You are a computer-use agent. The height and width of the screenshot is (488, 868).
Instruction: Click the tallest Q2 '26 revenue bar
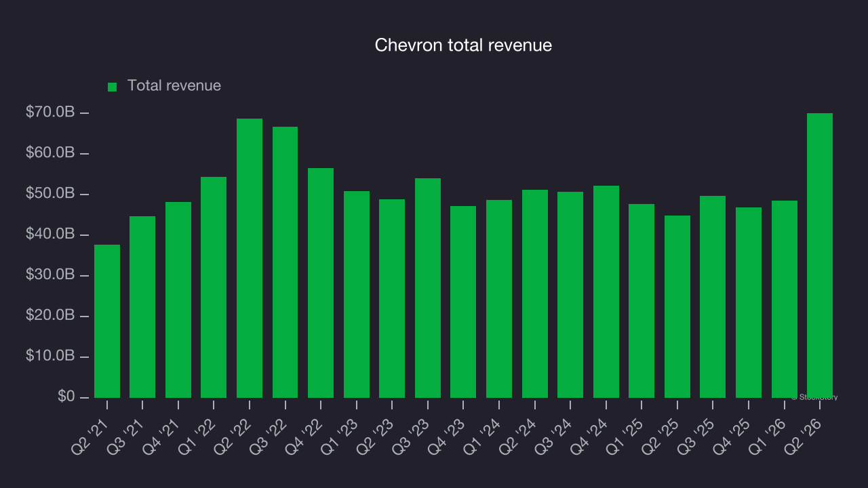click(x=820, y=256)
